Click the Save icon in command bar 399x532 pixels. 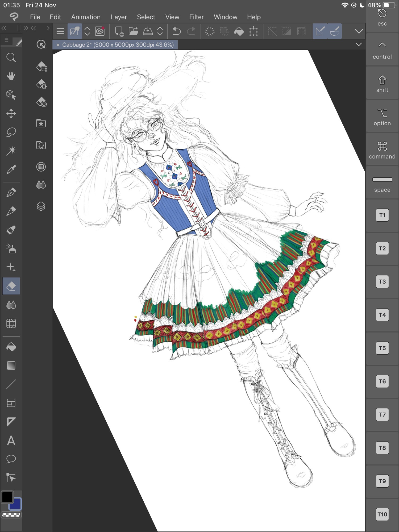(x=148, y=31)
